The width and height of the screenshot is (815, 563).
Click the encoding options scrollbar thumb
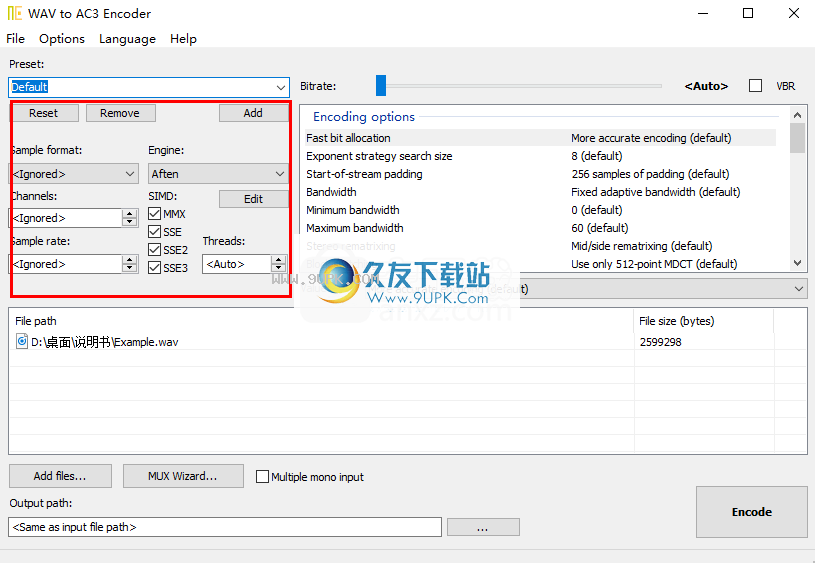coord(798,138)
